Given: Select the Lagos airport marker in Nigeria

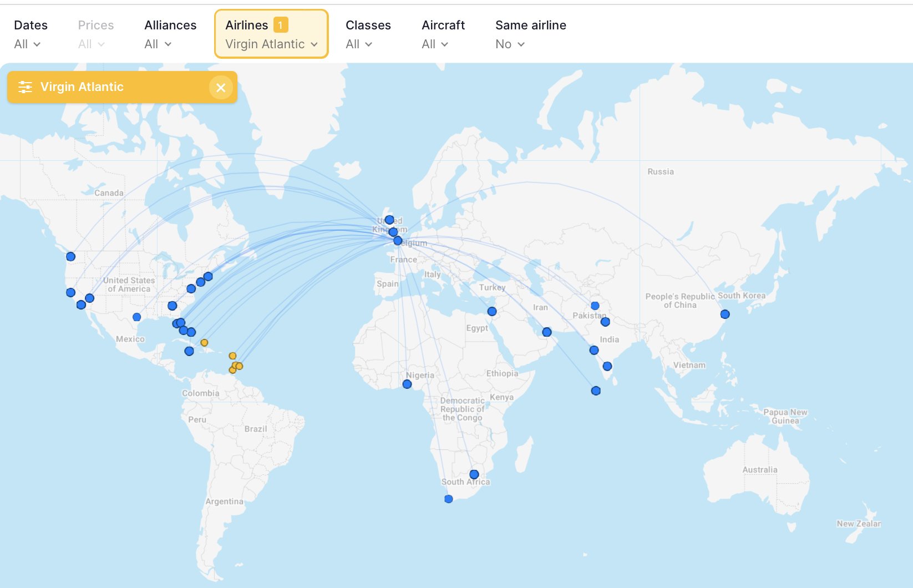Looking at the screenshot, I should coord(407,384).
